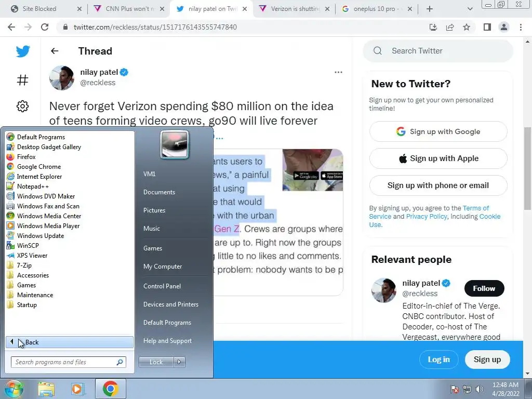This screenshot has height=399, width=532.
Task: Launch Windows Media Player from taskbar
Action: point(77,389)
